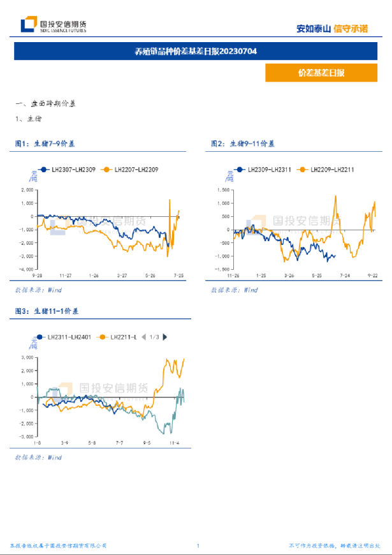
Task: Click the SDIC Essence Futures logo
Action: pos(53,25)
